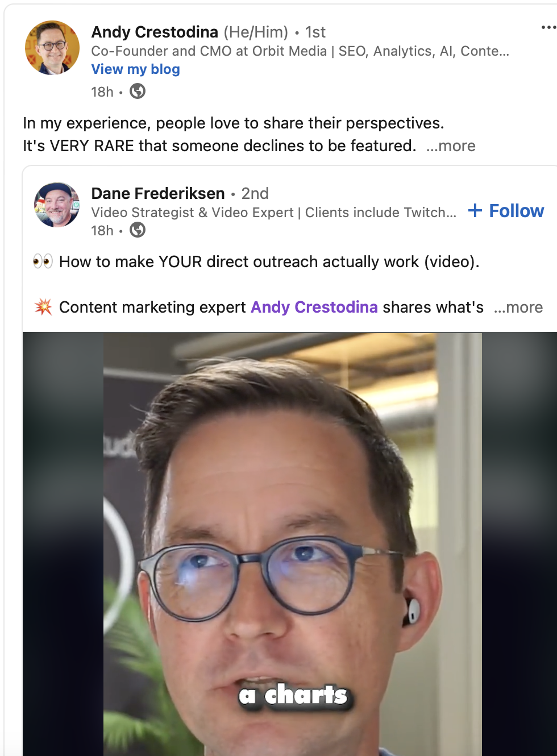Image resolution: width=557 pixels, height=756 pixels.
Task: Click the 'a charts' video caption
Action: (x=293, y=695)
